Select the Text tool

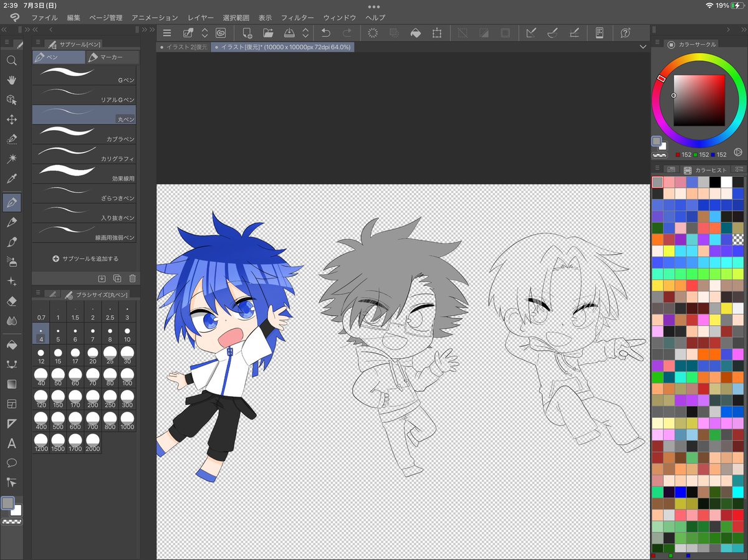coord(11,444)
